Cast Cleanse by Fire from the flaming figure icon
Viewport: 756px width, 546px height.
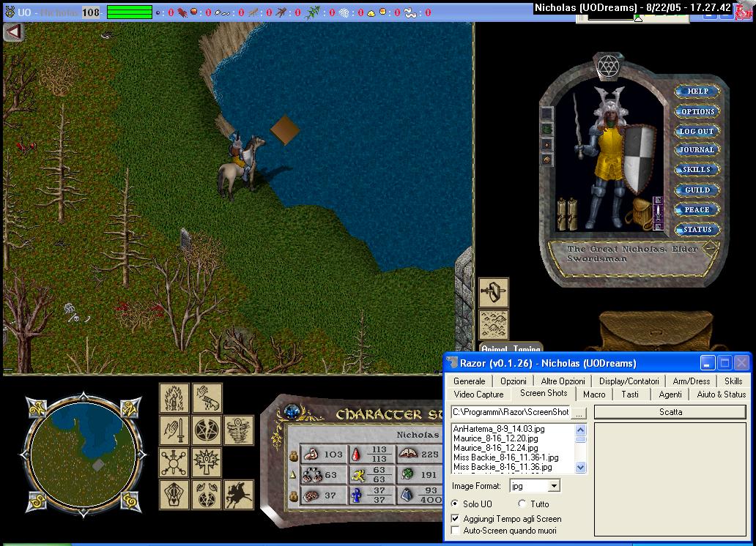[x=174, y=398]
